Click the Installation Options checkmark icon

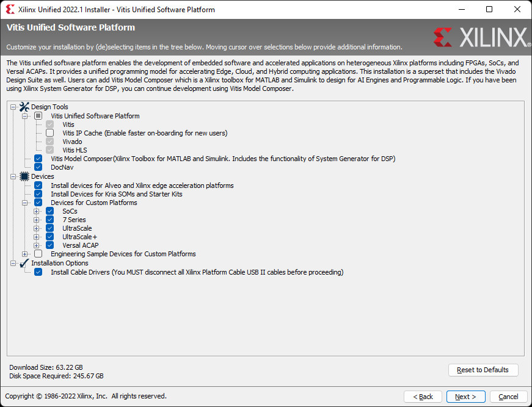point(24,263)
